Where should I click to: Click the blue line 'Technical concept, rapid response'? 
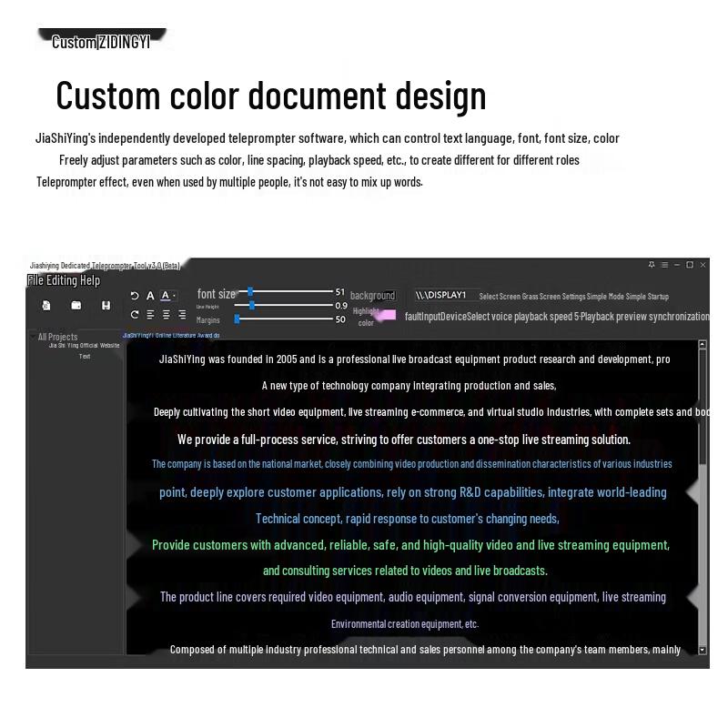(x=408, y=519)
